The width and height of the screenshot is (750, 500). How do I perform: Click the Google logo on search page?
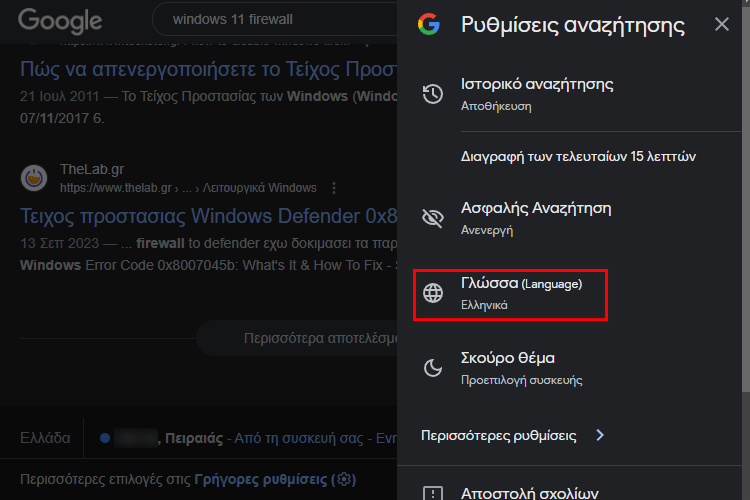[60, 21]
